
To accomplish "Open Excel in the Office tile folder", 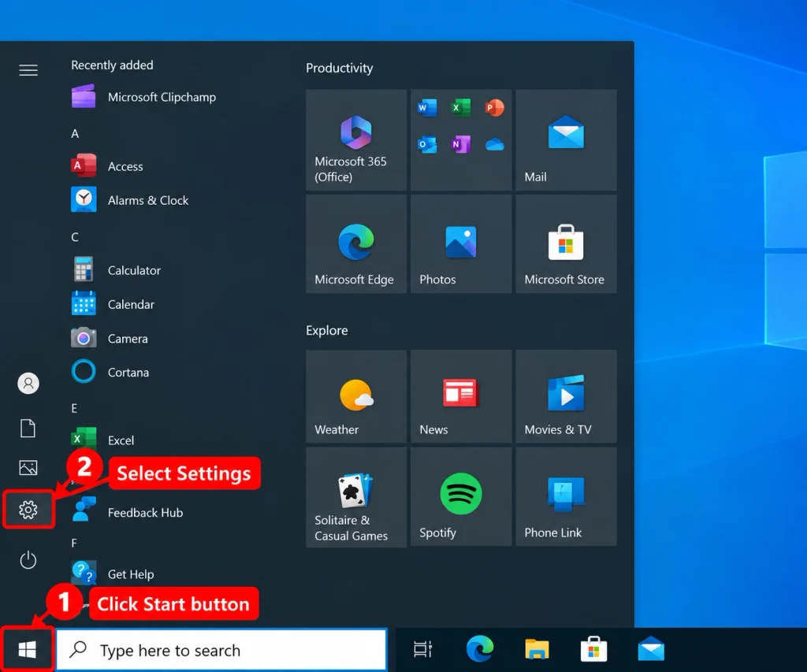I will pos(460,108).
